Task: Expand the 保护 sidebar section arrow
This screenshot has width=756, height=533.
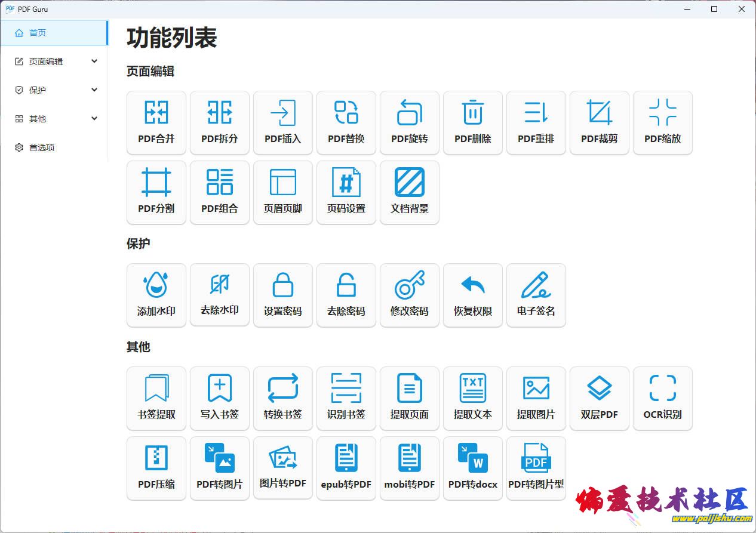Action: (x=94, y=90)
